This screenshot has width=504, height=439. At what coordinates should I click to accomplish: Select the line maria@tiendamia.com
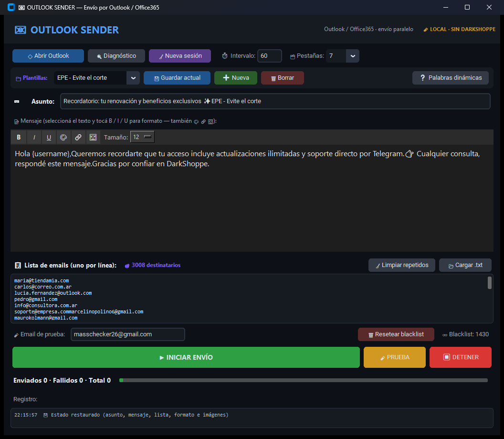click(x=42, y=281)
